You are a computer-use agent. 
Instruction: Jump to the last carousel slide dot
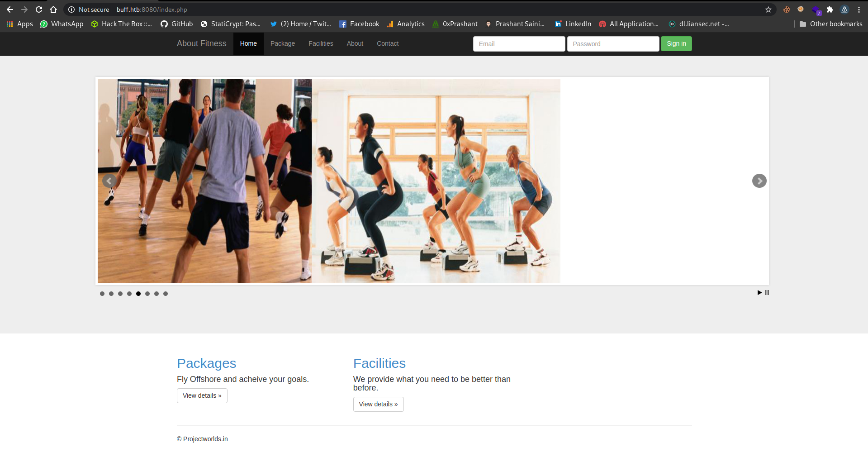[166, 294]
